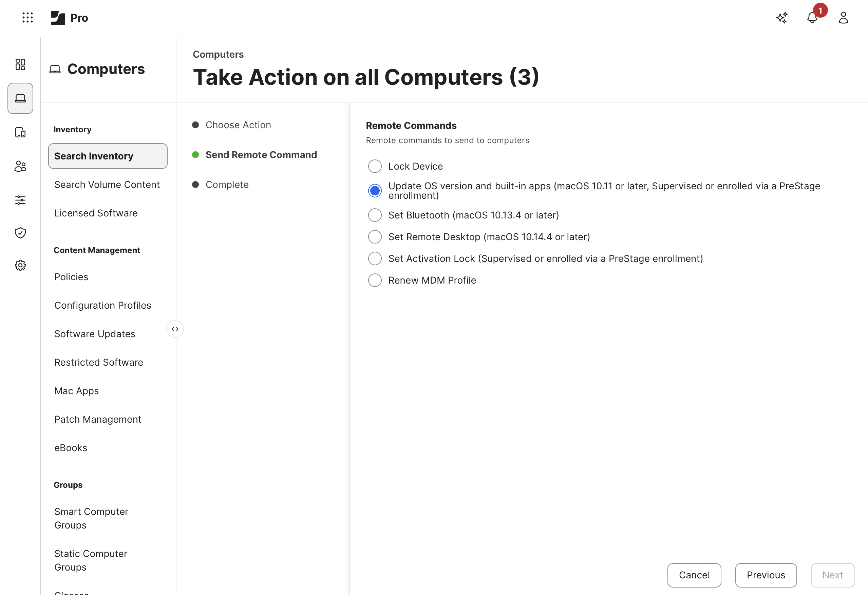
Task: Select Lock Device radio button
Action: (375, 166)
